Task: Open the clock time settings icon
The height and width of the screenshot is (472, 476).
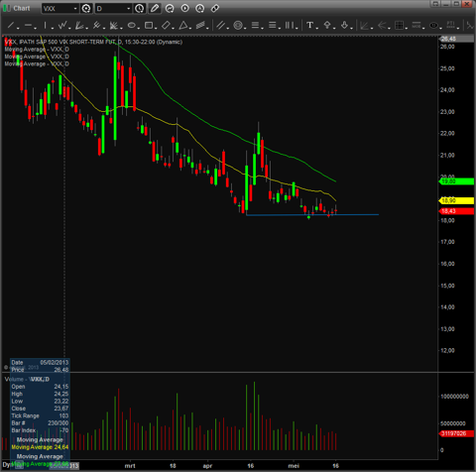Action: [140, 8]
